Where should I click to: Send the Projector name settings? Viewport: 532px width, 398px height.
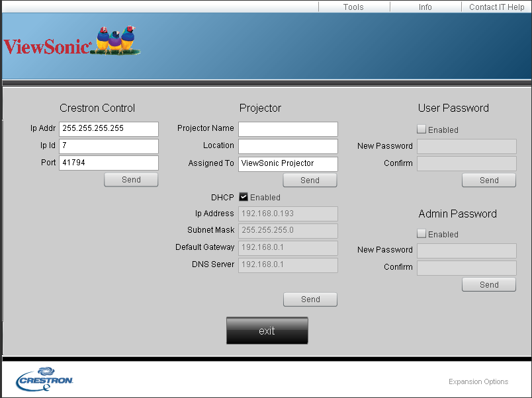click(310, 180)
